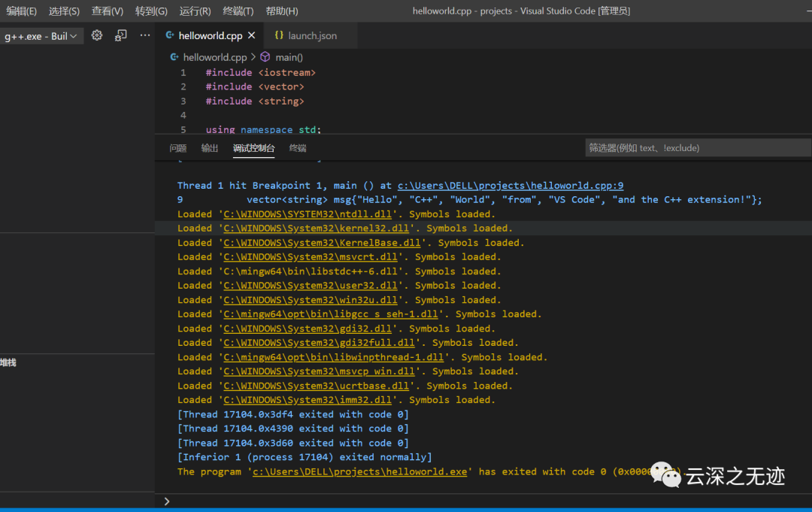The height and width of the screenshot is (512, 812).
Task: Click the cube symbol icon beside main()
Action: click(265, 57)
